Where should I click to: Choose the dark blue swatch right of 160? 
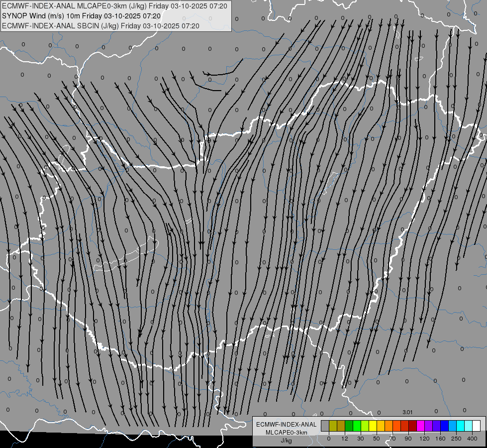(x=444, y=426)
